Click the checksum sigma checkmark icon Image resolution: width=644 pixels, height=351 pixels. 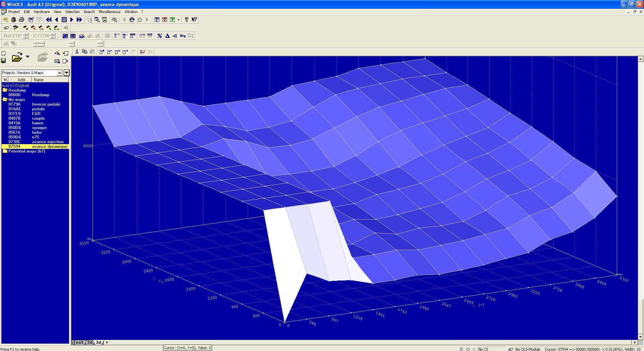[x=142, y=52]
